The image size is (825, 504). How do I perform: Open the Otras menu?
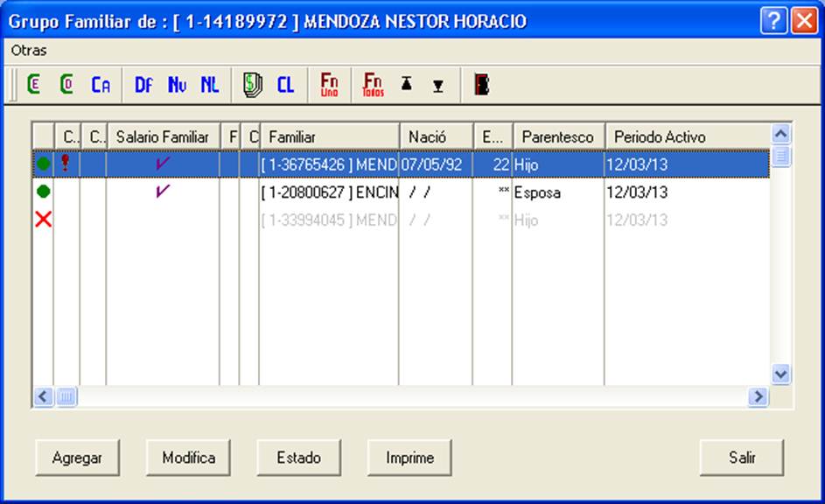coord(29,51)
